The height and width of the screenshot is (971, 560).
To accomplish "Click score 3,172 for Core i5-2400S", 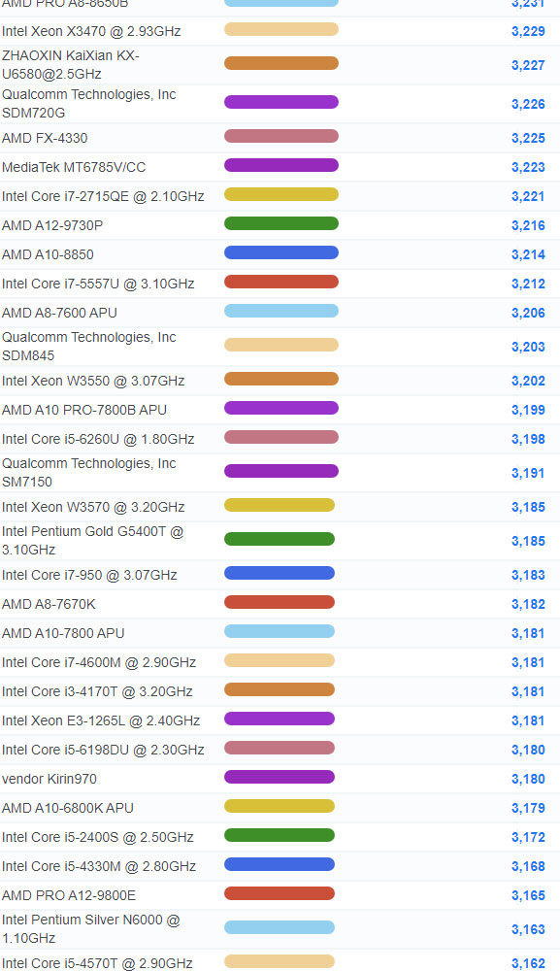I will click(528, 837).
